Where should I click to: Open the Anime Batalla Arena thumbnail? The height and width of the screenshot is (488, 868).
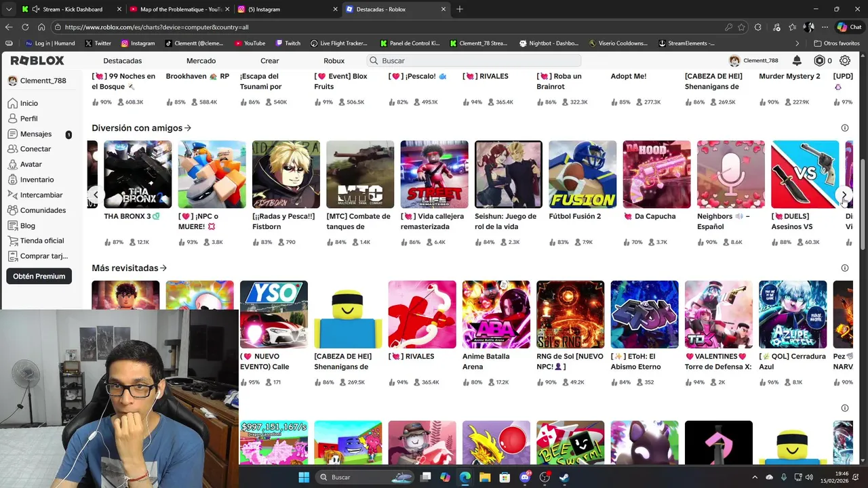click(x=496, y=314)
